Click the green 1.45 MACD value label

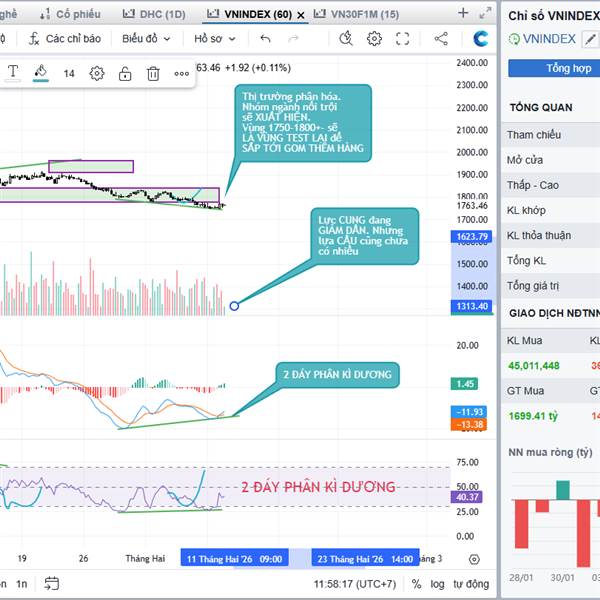tap(464, 384)
